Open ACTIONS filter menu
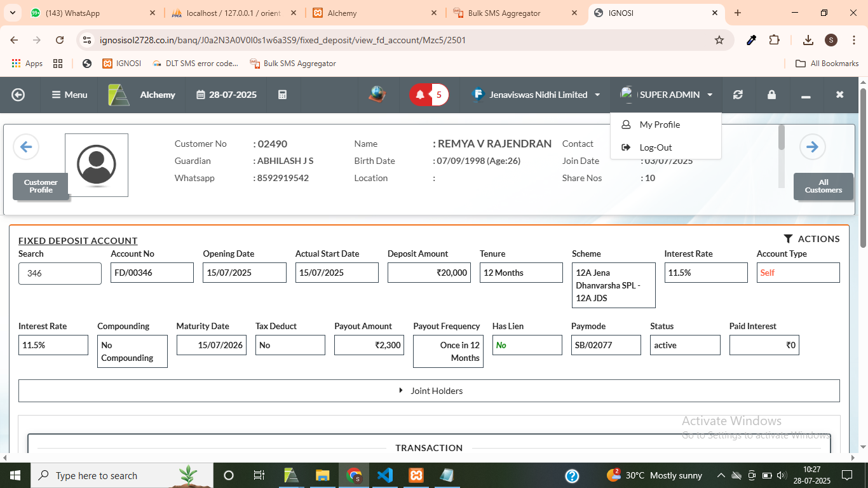Viewport: 868px width, 488px height. (811, 239)
